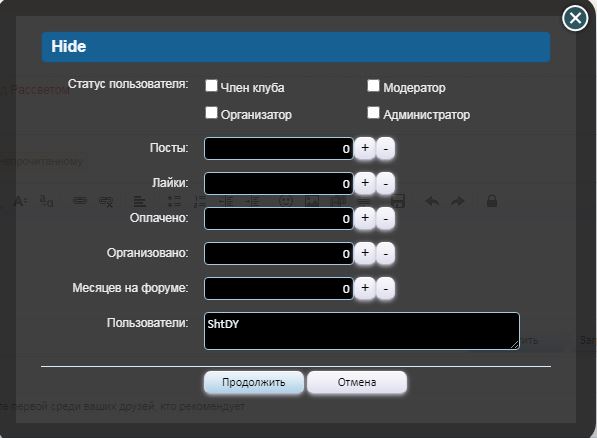This screenshot has height=438, width=597.
Task: Check the Член клуба checkbox
Action: [211, 85]
